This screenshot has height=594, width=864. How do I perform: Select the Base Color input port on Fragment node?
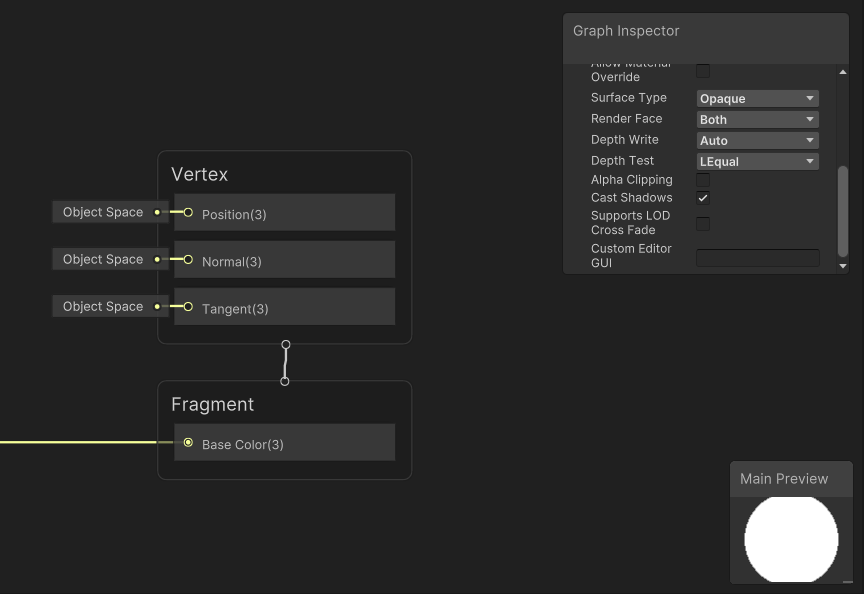[188, 441]
